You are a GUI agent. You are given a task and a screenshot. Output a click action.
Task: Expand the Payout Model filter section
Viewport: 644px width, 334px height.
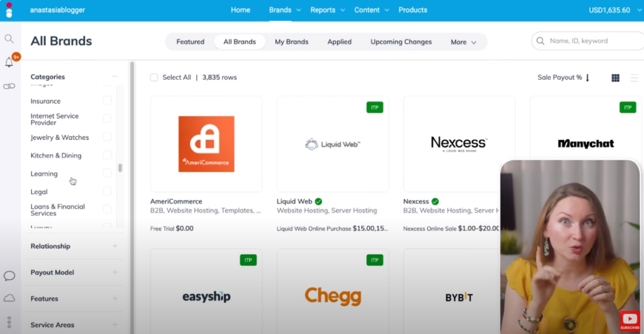[x=115, y=272]
